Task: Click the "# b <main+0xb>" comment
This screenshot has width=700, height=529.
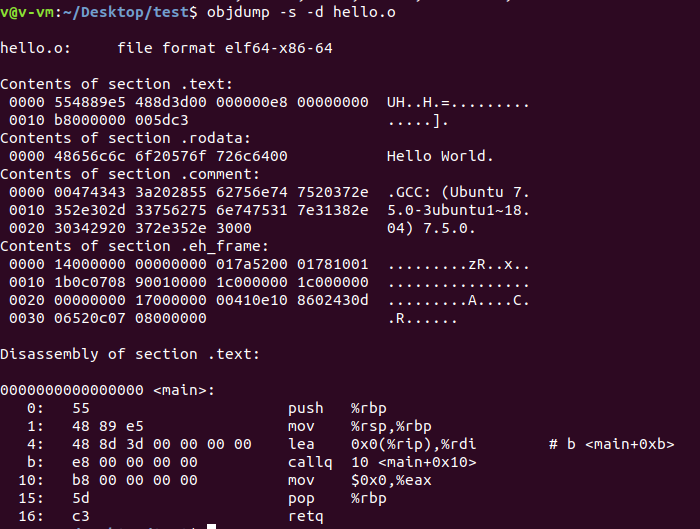Action: [x=611, y=444]
